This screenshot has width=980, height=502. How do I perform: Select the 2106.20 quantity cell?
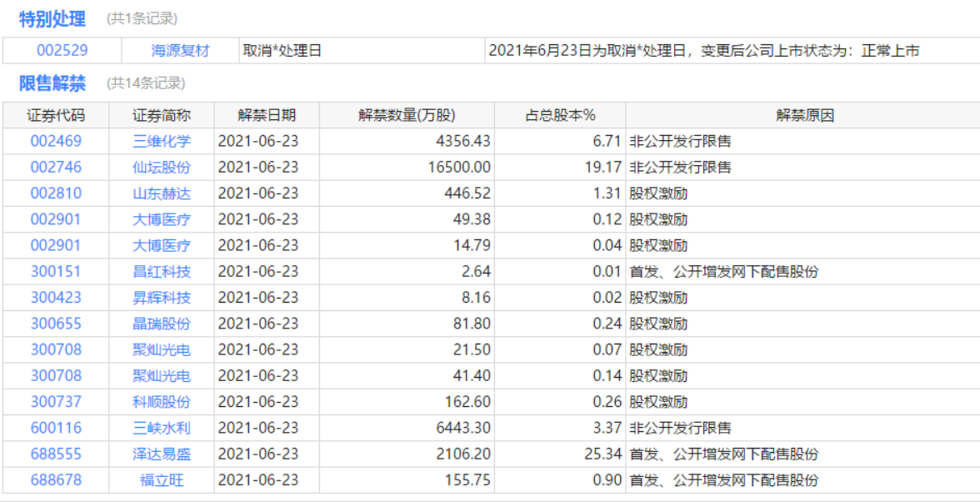(407, 454)
